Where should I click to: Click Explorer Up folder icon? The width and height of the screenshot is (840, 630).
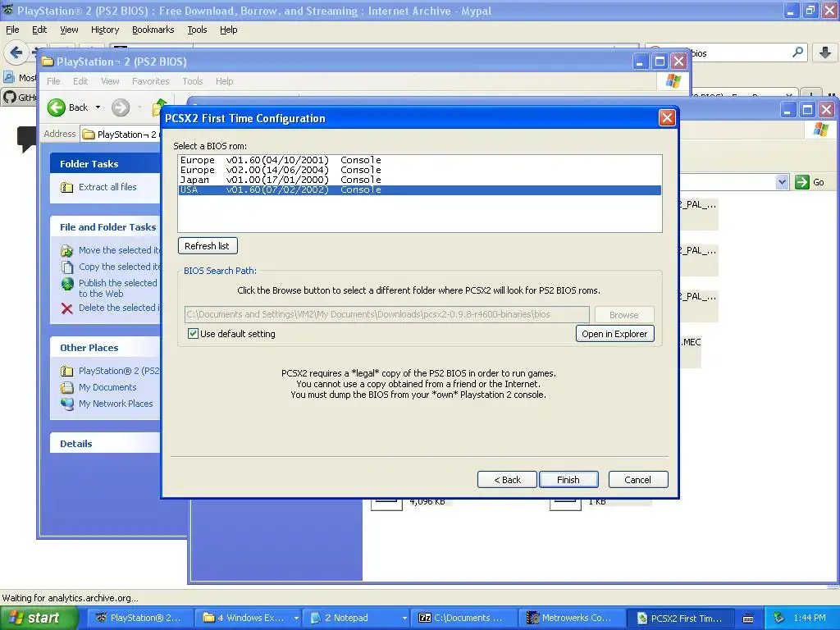[158, 107]
